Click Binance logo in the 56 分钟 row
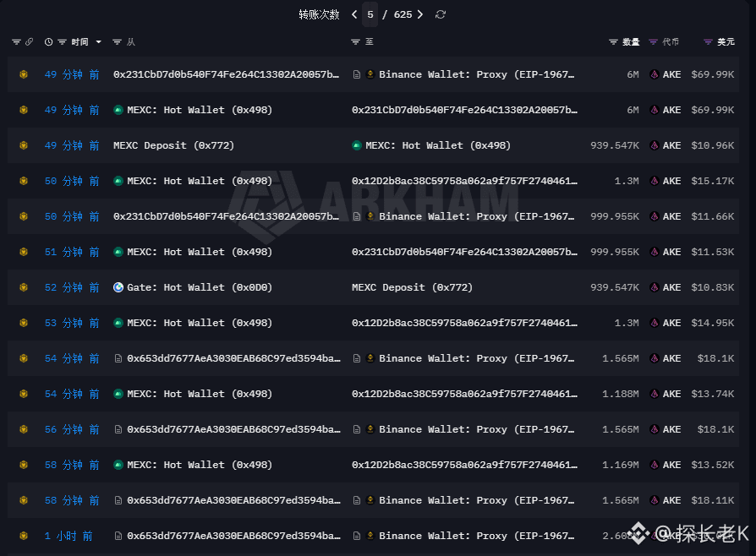 point(370,428)
